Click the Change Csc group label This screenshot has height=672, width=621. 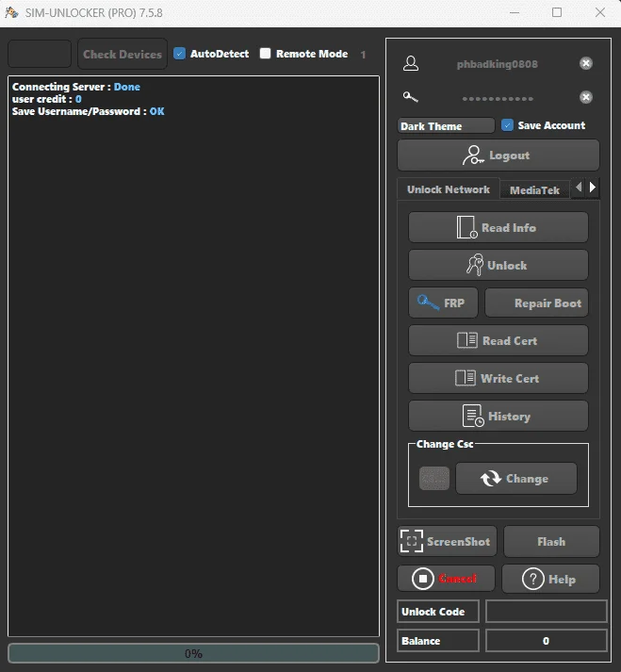tap(445, 444)
